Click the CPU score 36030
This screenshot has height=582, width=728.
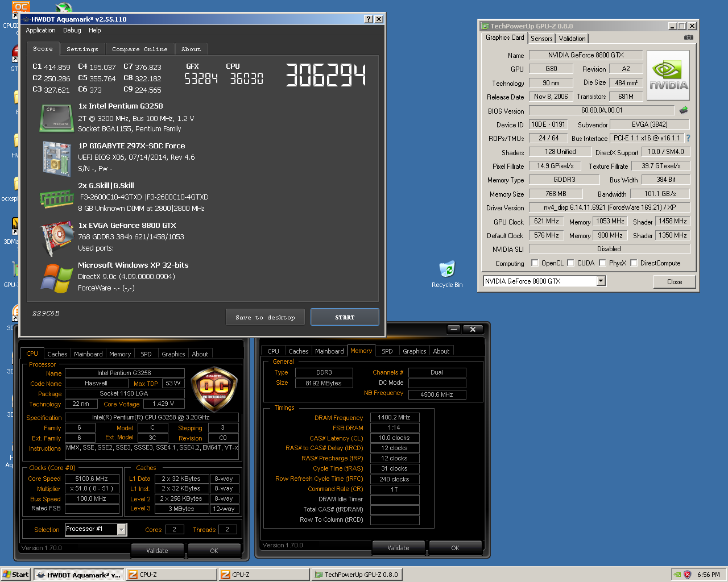point(246,78)
